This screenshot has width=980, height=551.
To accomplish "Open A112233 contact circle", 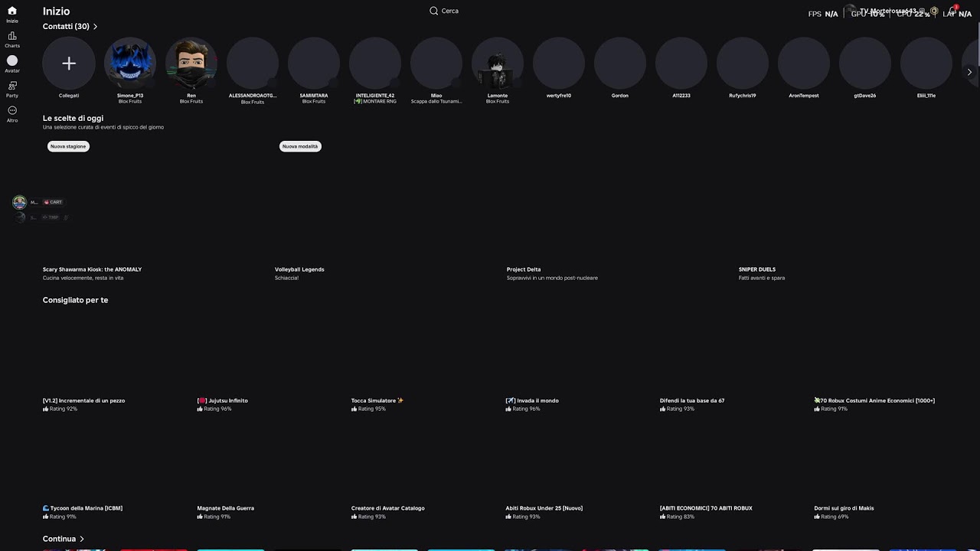I will point(681,64).
